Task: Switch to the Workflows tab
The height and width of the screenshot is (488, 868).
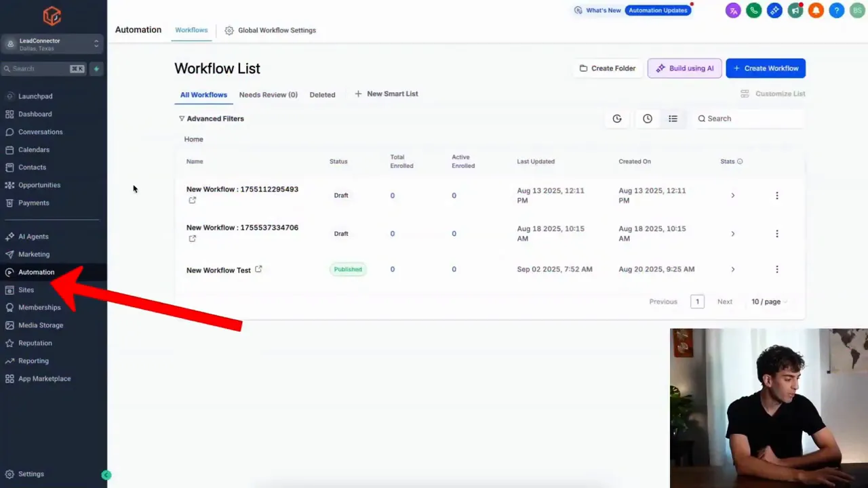Action: pyautogui.click(x=191, y=30)
